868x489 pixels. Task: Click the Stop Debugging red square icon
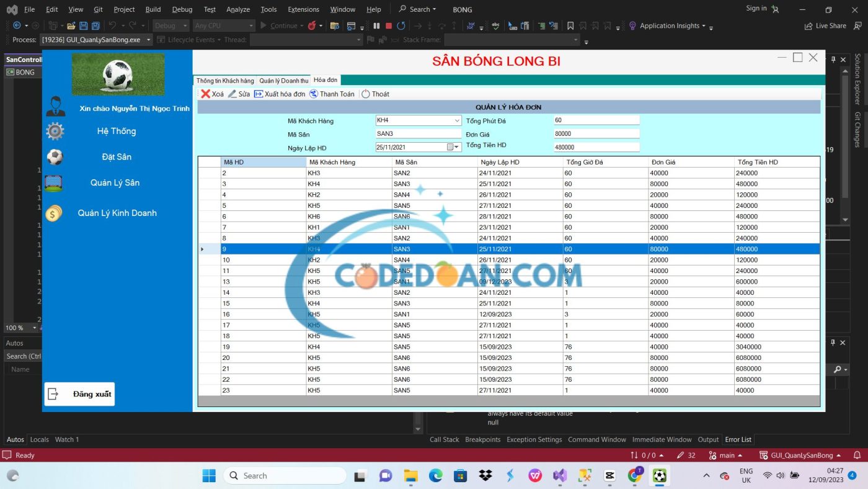coord(389,26)
